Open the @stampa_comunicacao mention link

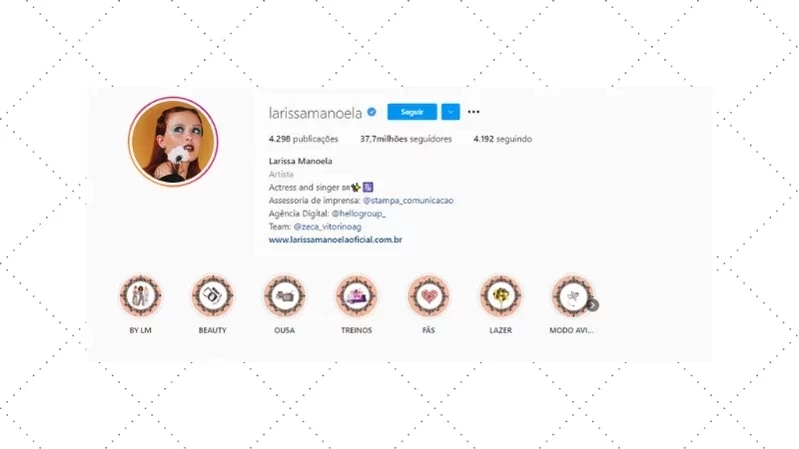coord(408,200)
